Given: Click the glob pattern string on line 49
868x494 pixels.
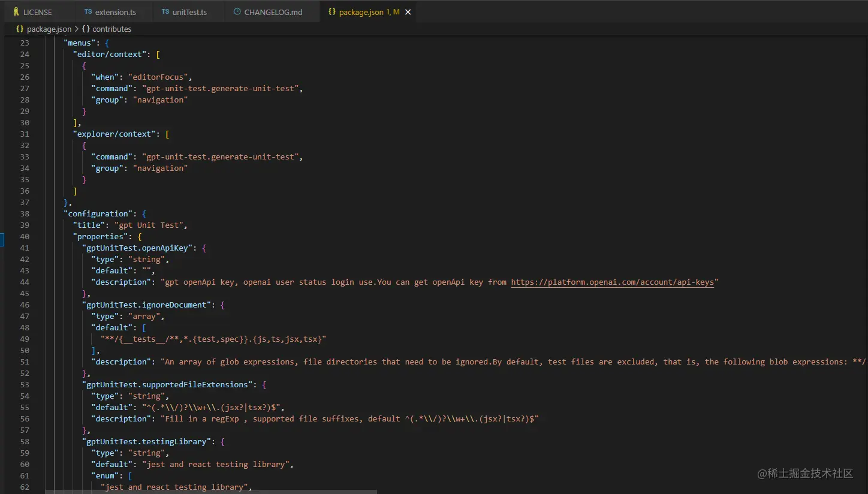Looking at the screenshot, I should (213, 339).
